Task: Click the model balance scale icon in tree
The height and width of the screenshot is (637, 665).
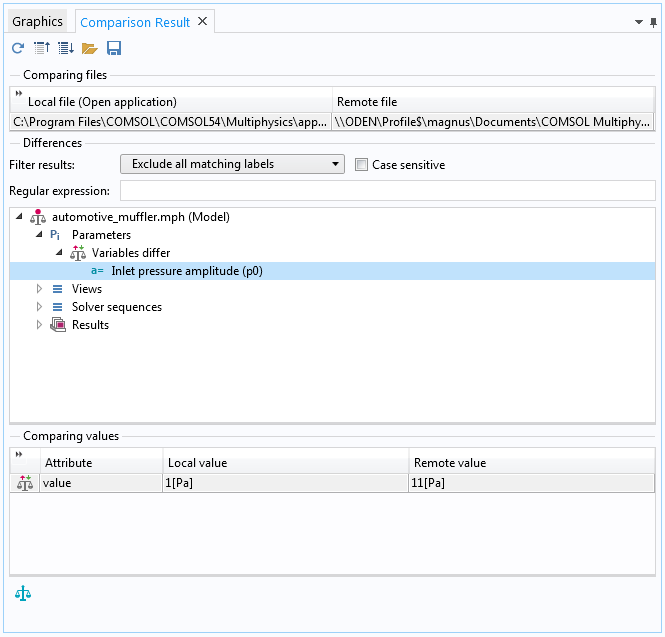Action: [38, 217]
